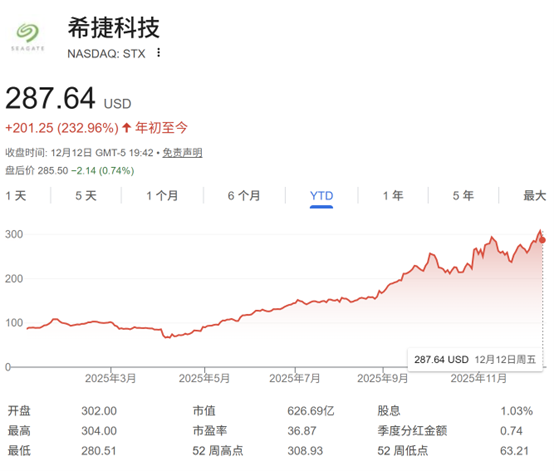Click the 市值 label
The width and height of the screenshot is (554, 471).
pos(204,411)
